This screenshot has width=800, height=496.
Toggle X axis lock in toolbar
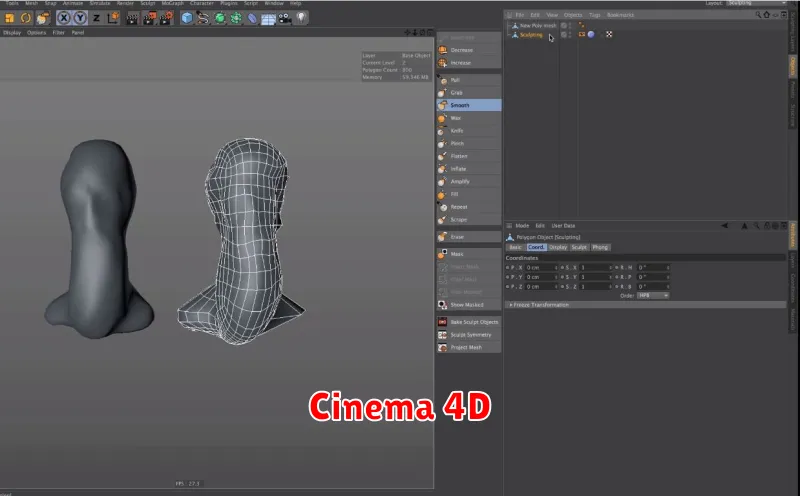pyautogui.click(x=64, y=18)
